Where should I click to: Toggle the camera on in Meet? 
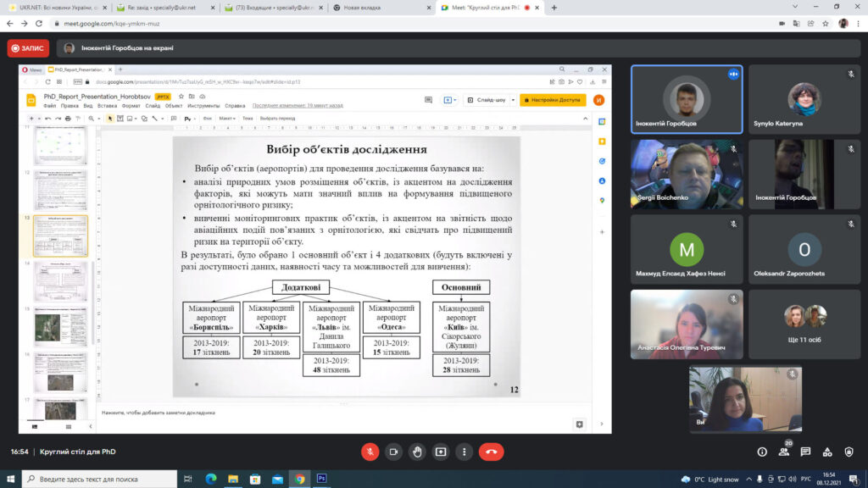[x=393, y=452]
